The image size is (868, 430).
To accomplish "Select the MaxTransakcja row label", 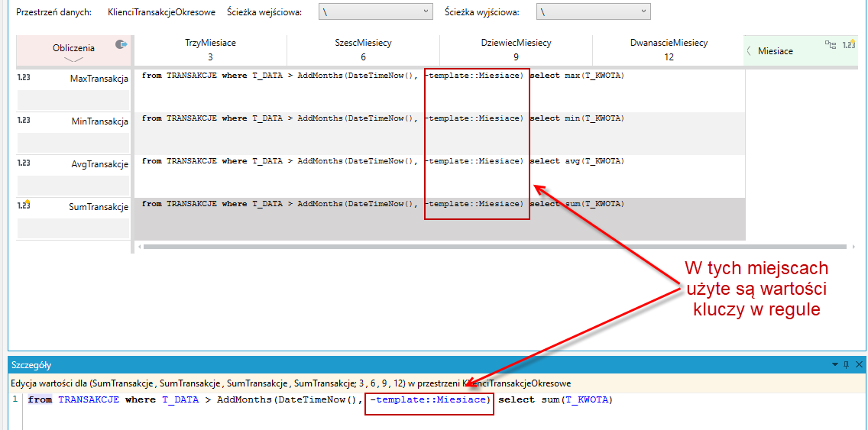I will tap(99, 79).
